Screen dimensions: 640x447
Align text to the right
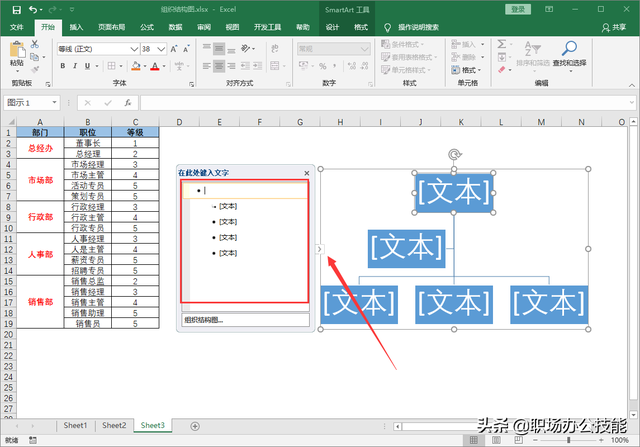point(231,66)
